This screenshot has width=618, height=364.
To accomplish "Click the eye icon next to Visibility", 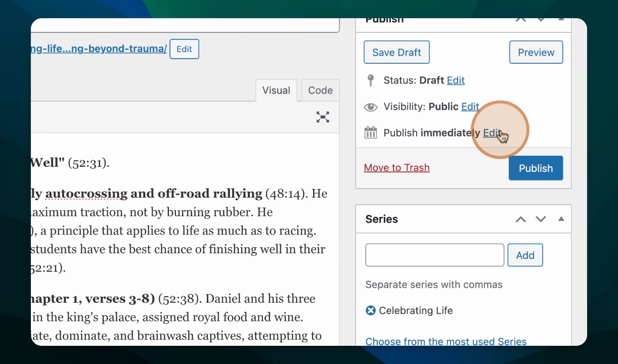I will coord(371,107).
